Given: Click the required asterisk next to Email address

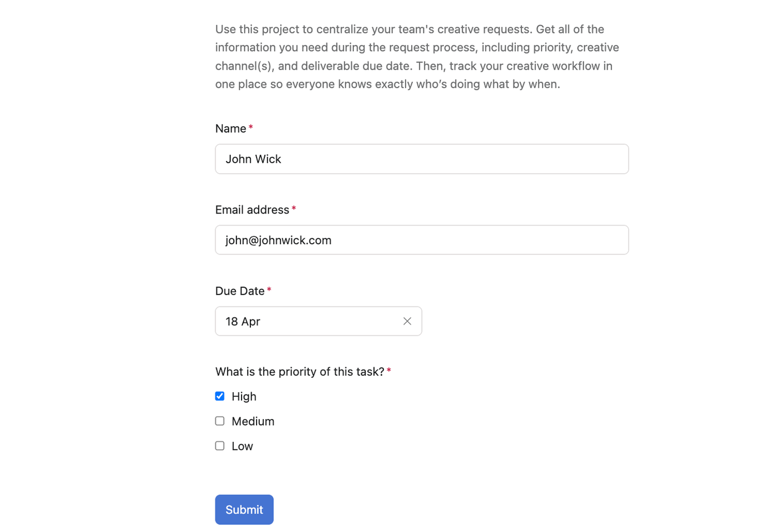Looking at the screenshot, I should click(x=294, y=209).
